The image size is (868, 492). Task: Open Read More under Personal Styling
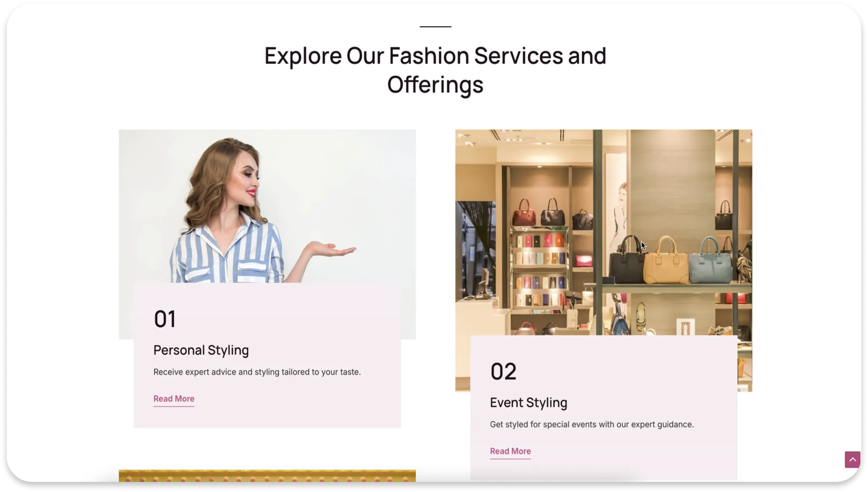(174, 398)
